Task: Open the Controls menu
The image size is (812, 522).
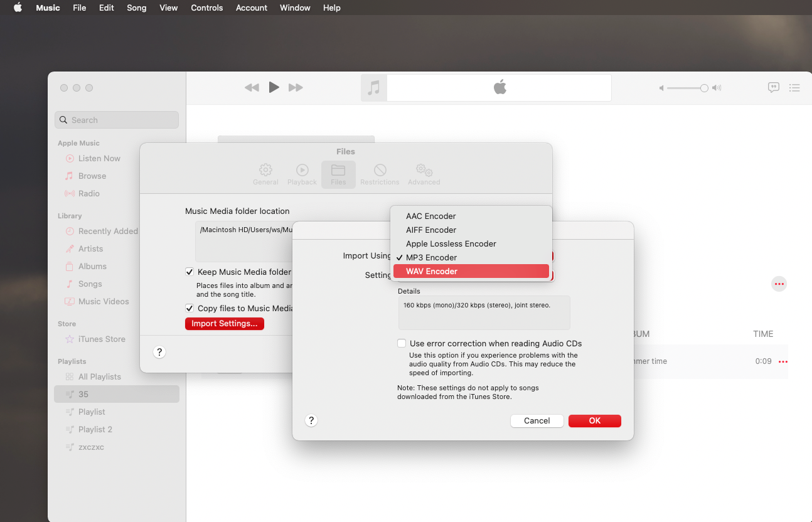Action: point(207,8)
